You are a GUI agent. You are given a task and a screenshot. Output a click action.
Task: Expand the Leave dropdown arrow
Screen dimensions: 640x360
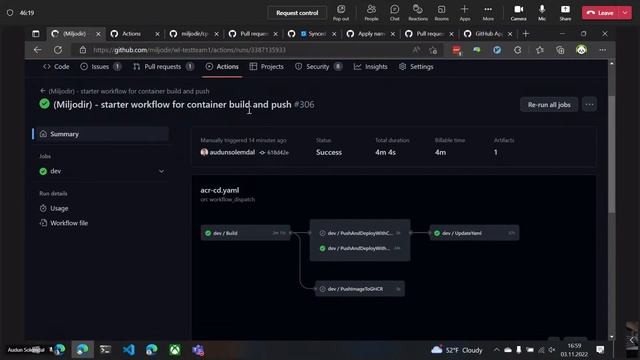(x=625, y=13)
